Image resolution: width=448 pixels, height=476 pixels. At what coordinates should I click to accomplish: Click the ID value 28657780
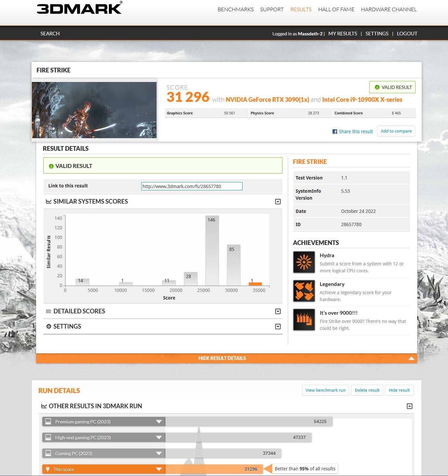(351, 224)
